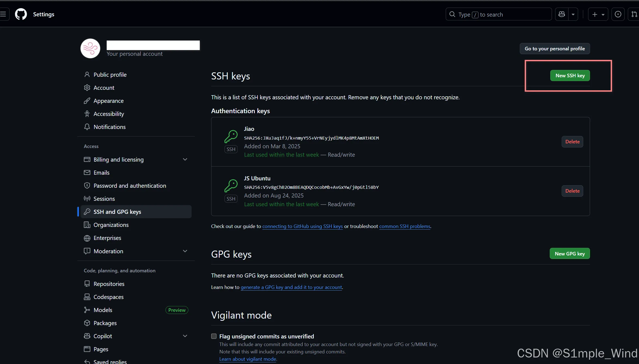Viewport: 639px width, 364px height.
Task: Click the Jiao key's SHA256 fingerprint
Action: 311,138
